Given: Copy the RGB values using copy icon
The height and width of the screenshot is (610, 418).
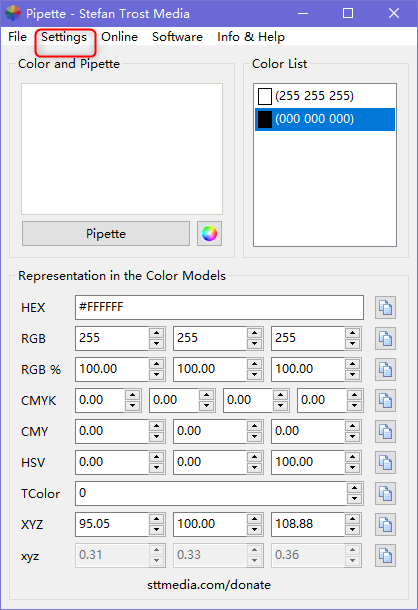Looking at the screenshot, I should point(385,338).
